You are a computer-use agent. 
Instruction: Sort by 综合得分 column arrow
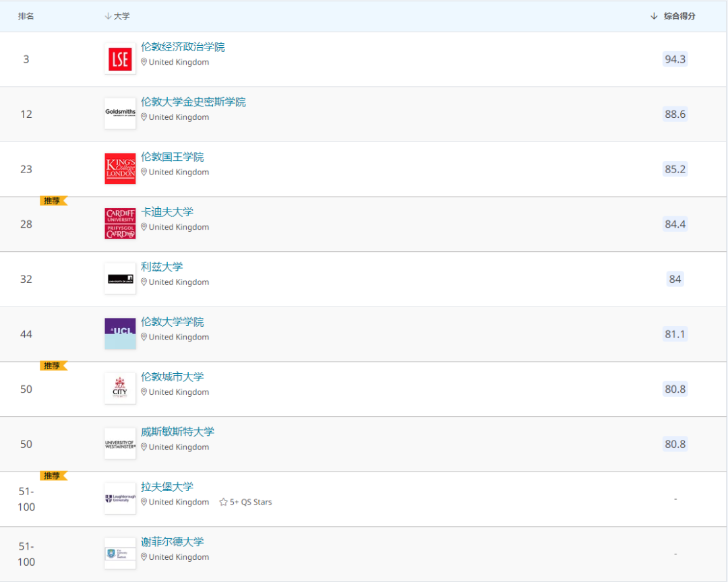[654, 16]
